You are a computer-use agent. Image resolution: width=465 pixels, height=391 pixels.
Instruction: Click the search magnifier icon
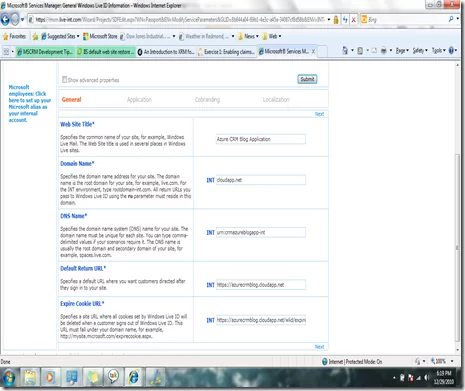click(451, 19)
